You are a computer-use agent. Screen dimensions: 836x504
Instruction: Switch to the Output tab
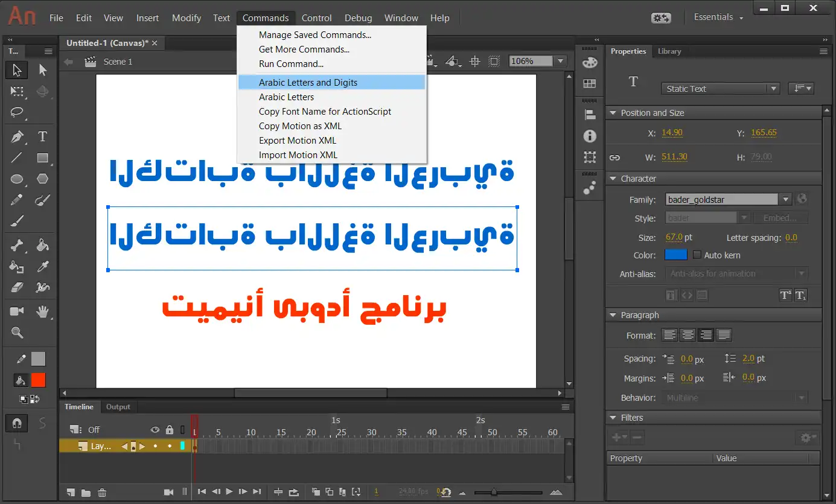[118, 407]
